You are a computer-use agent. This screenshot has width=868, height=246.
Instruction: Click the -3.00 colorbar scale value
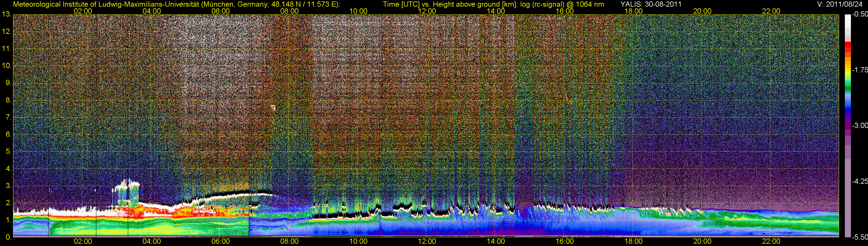pyautogui.click(x=860, y=126)
